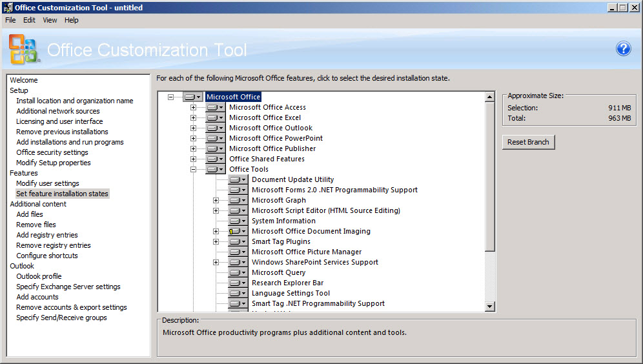Screen dimensions: 643x364
Task: Open the View menu
Action: pos(50,20)
